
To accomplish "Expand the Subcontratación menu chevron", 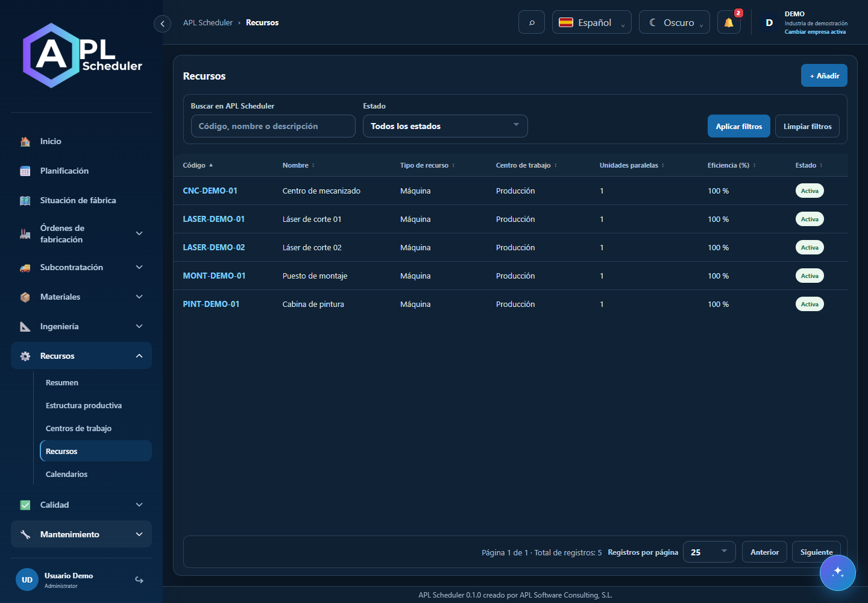I will 139,267.
